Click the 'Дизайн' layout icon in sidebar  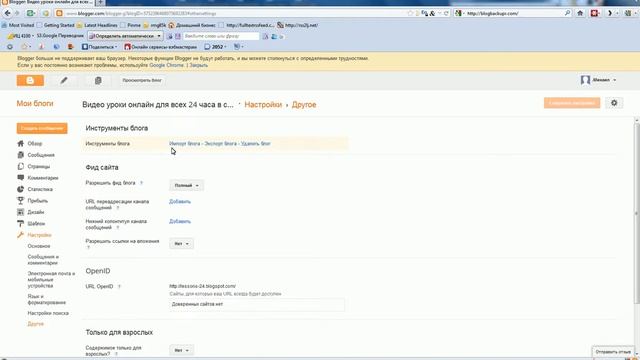[20, 212]
